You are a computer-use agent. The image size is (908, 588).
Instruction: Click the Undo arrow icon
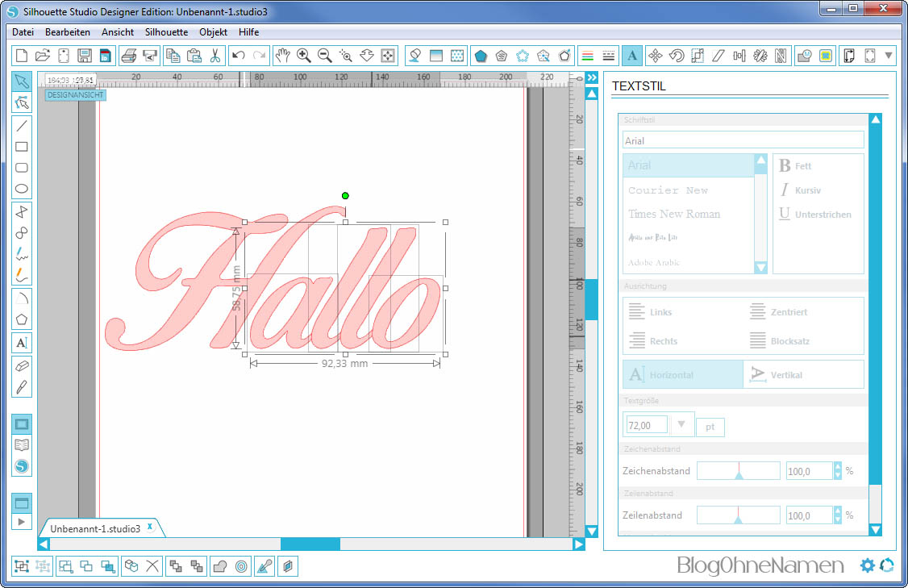pos(238,56)
